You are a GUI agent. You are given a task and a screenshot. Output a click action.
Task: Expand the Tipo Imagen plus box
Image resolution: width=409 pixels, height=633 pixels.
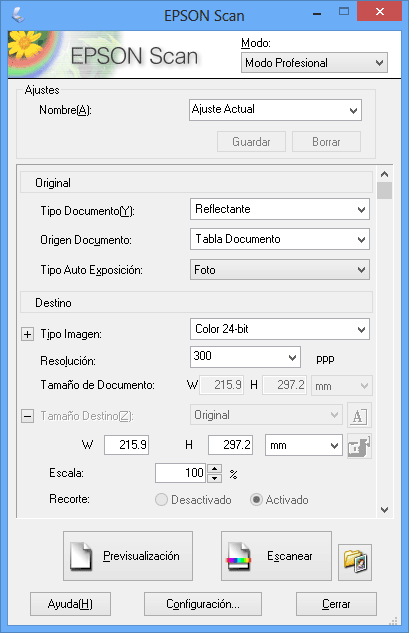(x=27, y=334)
